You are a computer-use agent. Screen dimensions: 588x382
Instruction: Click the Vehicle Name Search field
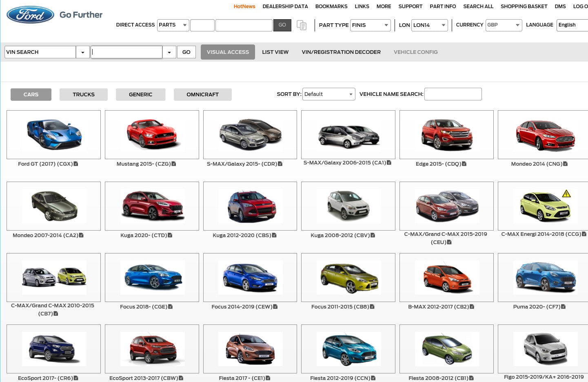tap(453, 94)
